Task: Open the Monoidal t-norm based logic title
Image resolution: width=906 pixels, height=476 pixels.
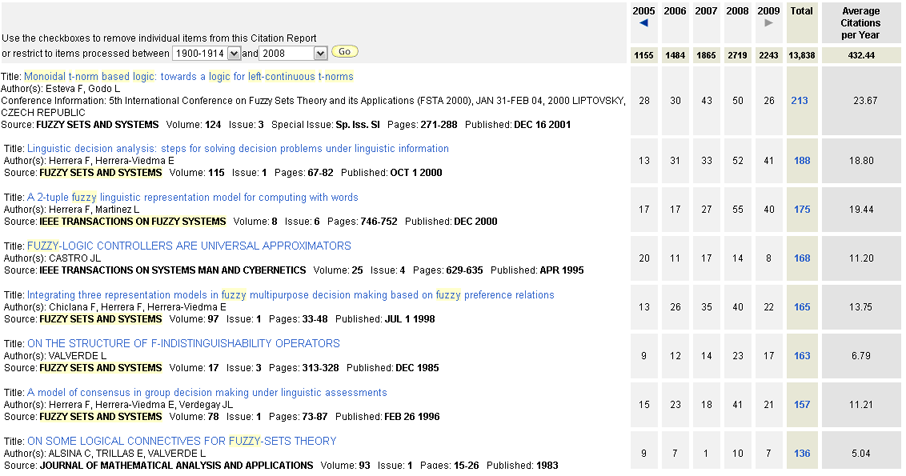Action: point(188,76)
